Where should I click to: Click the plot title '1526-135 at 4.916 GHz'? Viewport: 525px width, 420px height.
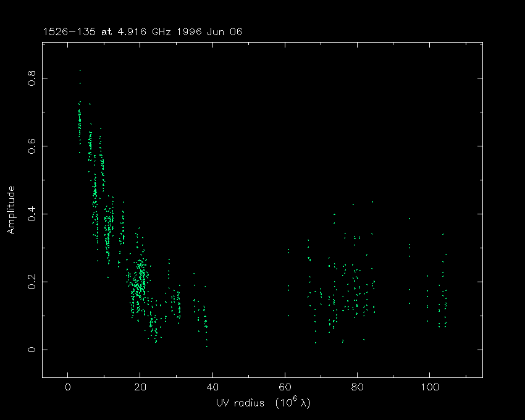tap(103, 32)
